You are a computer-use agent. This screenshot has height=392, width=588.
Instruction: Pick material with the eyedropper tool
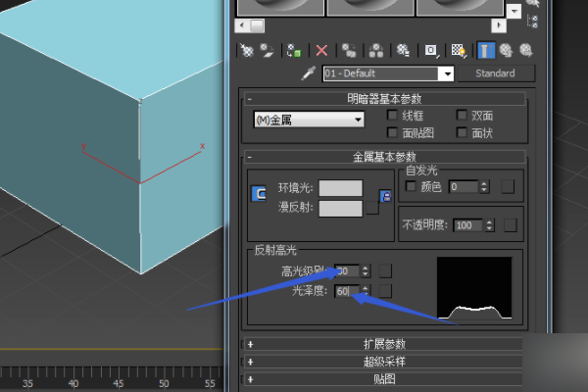pyautogui.click(x=309, y=73)
